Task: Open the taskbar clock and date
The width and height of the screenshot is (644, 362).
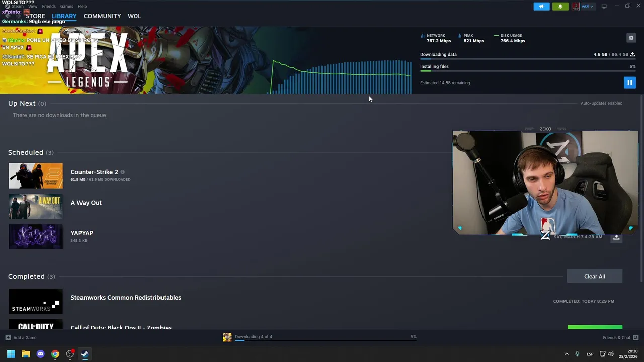Action: pyautogui.click(x=629, y=354)
